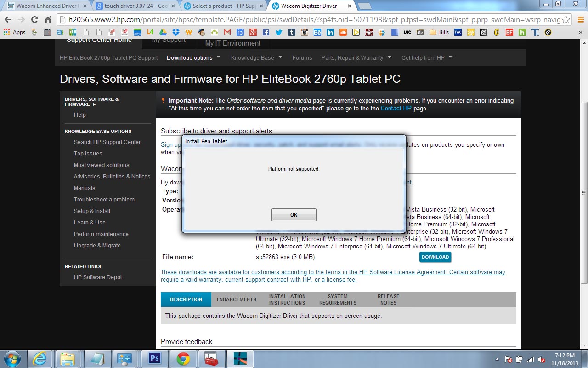The image size is (588, 368).
Task: Open the Google Plus bookmark
Action: coord(253,32)
